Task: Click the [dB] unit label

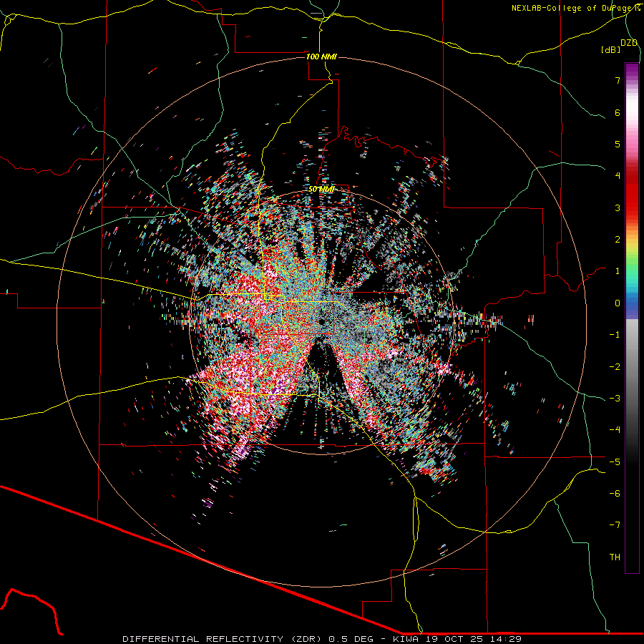Action: 610,49
